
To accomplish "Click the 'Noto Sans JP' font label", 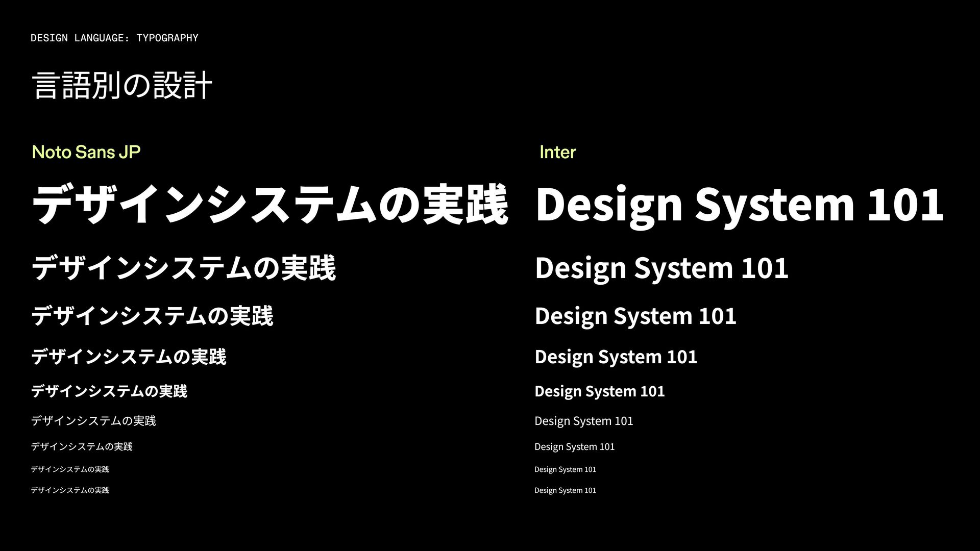I will click(x=86, y=152).
